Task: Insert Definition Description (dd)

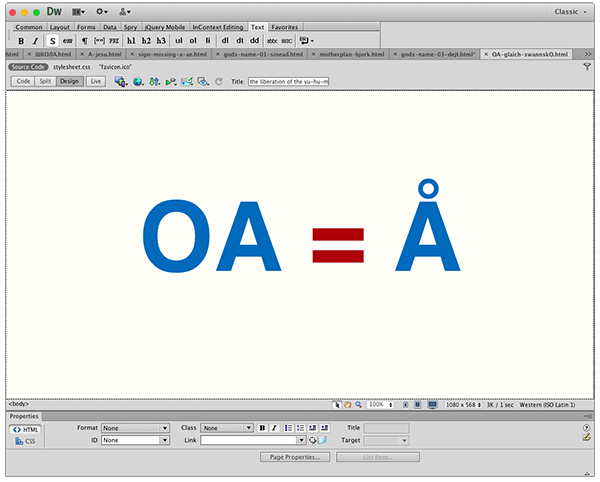Action: pyautogui.click(x=254, y=41)
